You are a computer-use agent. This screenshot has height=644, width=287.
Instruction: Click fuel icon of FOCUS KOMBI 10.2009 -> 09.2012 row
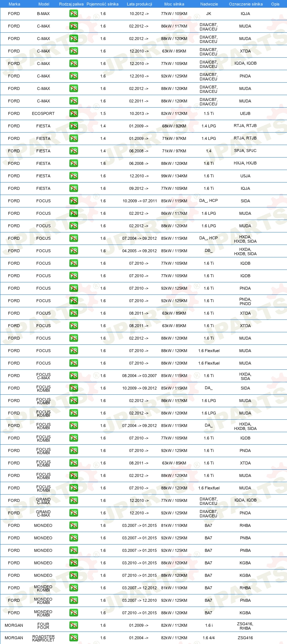point(73,388)
